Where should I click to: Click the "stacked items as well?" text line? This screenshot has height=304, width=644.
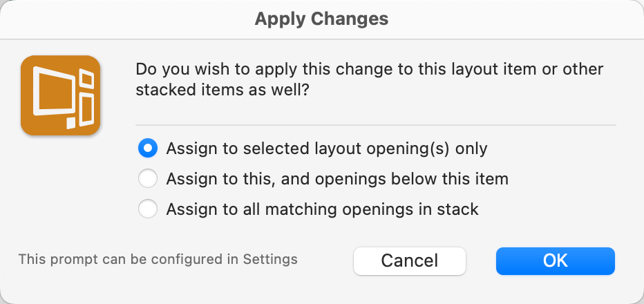(221, 91)
